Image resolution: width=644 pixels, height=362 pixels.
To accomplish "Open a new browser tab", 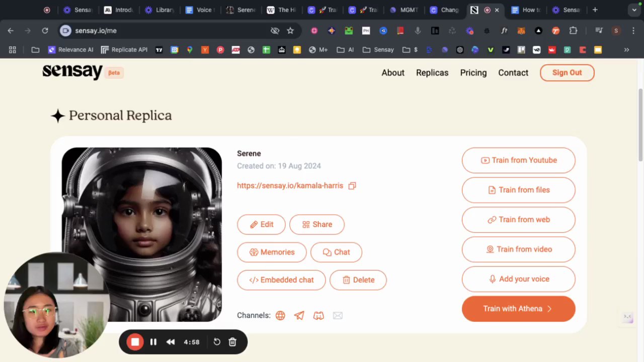I will [595, 10].
